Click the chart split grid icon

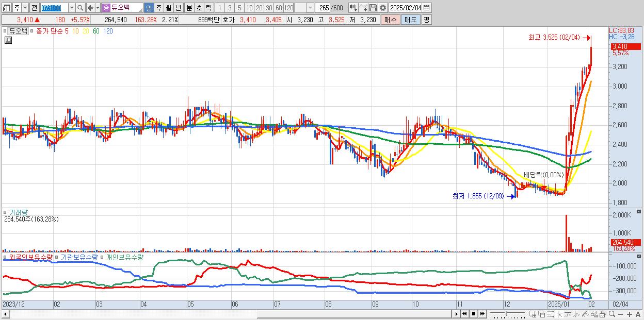point(533,314)
